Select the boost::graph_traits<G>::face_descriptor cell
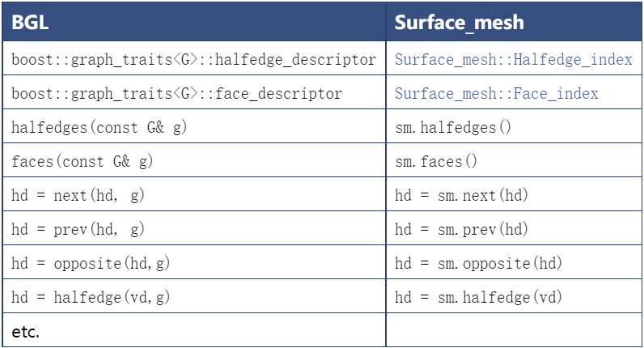Screen dimensions: 644x348 point(194,92)
